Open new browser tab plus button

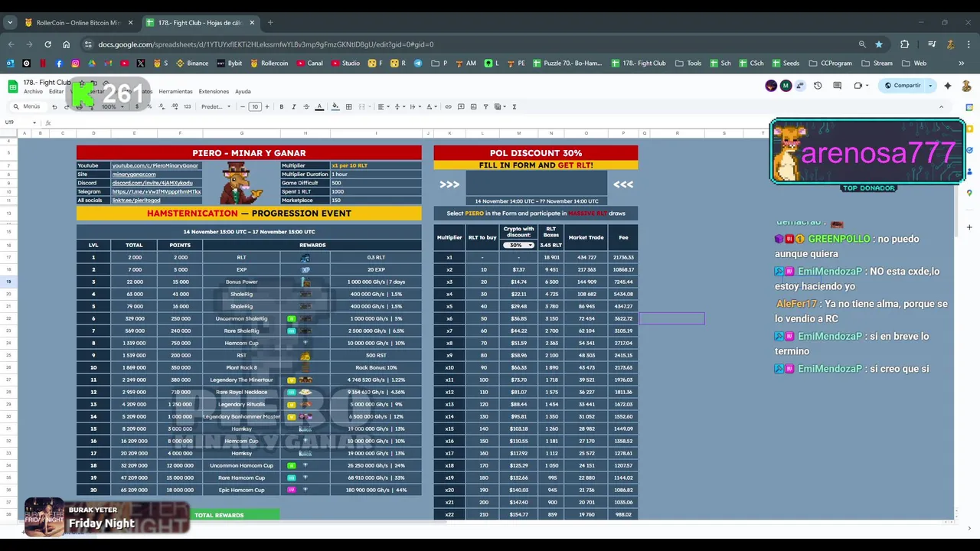coord(270,23)
